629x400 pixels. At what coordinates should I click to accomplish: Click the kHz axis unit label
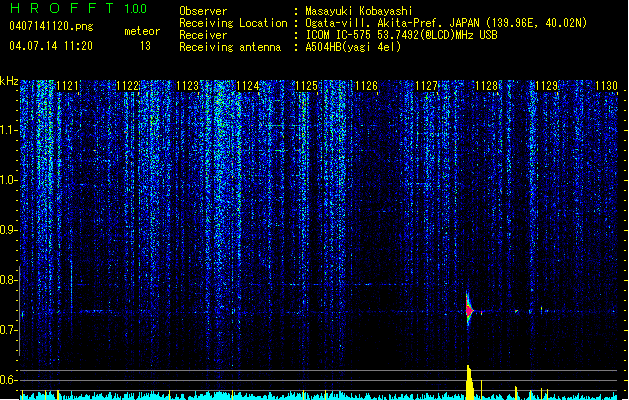9,81
